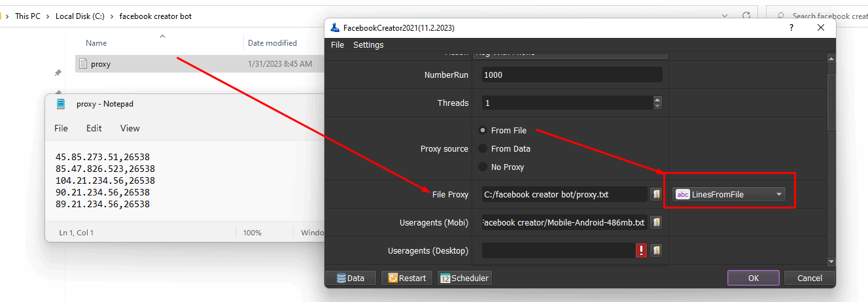Open File menu in FacebookCreator

[x=338, y=45]
